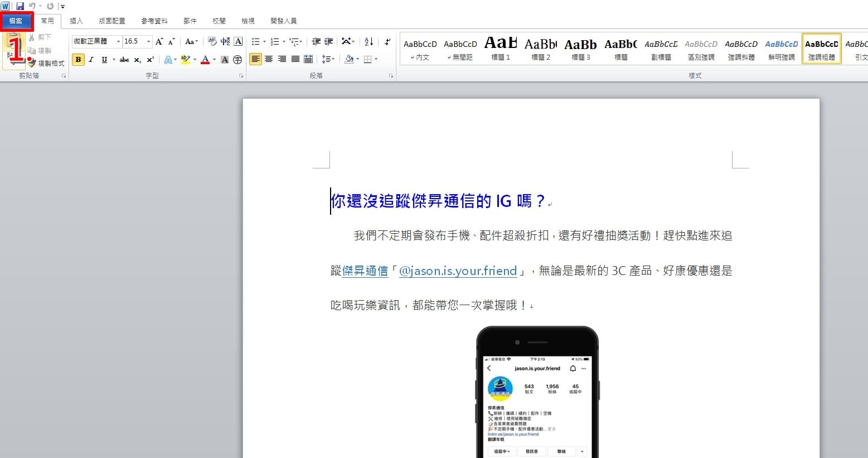Open the @jason.is.your.friend hyperlink
This screenshot has height=458, width=868.
458,271
